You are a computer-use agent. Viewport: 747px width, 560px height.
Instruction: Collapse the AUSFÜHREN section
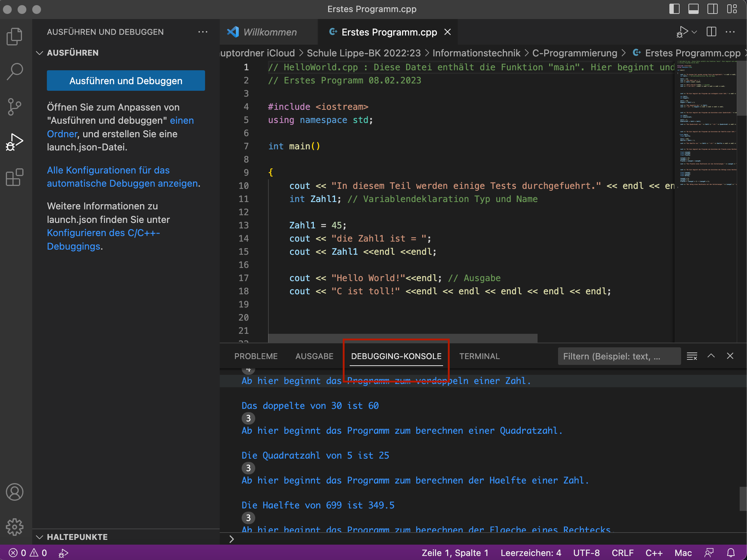pos(40,53)
